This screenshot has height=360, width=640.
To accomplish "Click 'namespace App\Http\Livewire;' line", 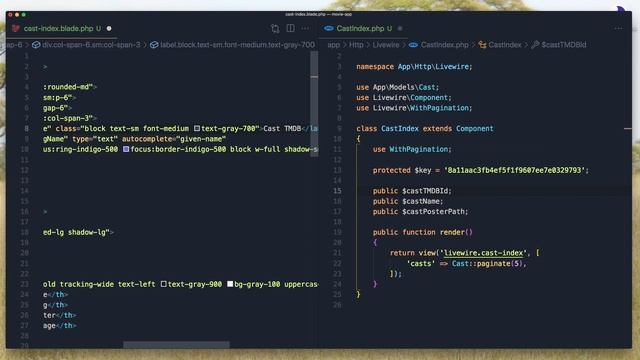I will pyautogui.click(x=414, y=67).
